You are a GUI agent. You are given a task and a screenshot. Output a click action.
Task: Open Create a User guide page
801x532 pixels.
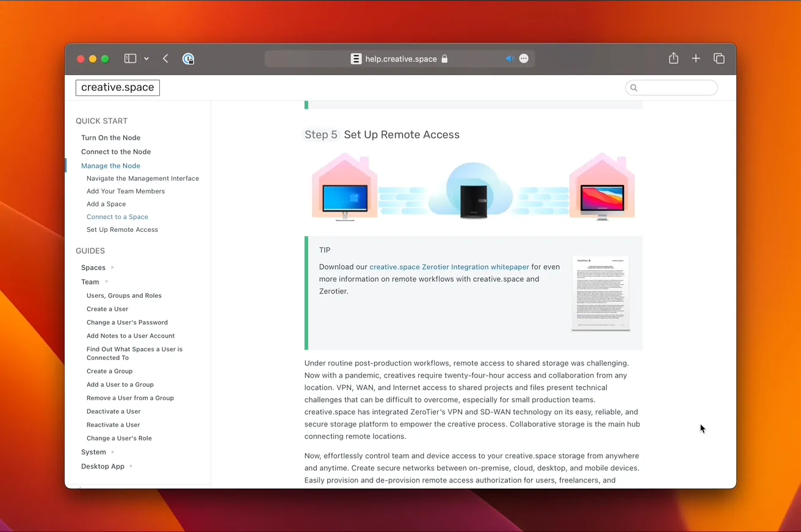pos(107,309)
